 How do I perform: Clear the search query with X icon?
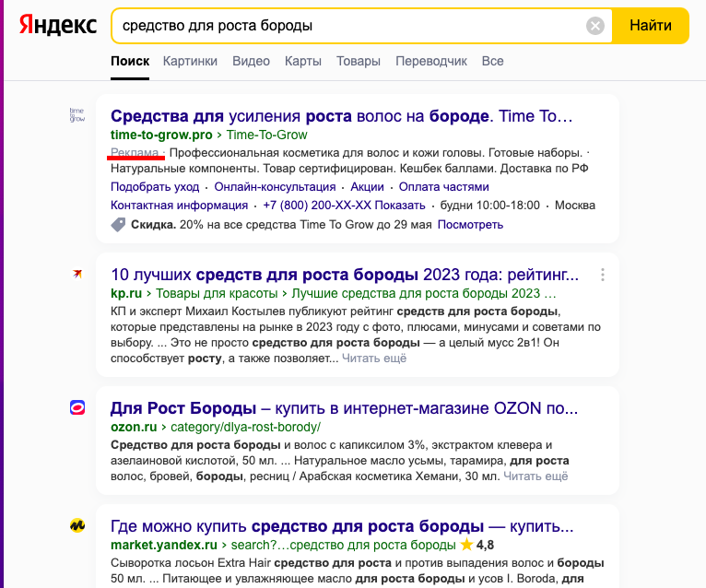[x=594, y=26]
